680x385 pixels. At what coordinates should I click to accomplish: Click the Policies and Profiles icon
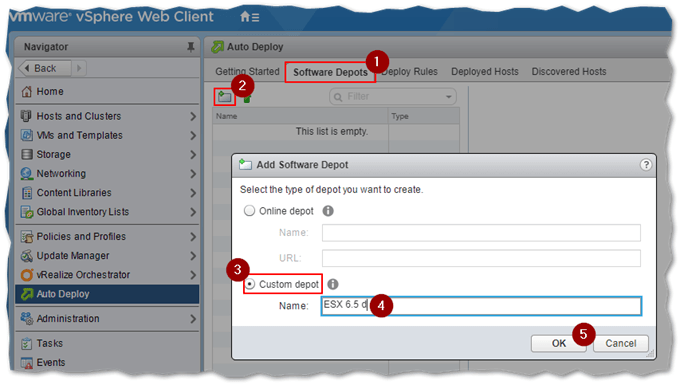click(x=26, y=236)
